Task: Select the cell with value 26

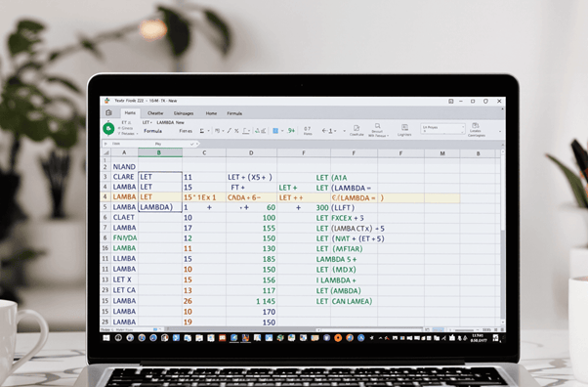Action: tap(204, 301)
